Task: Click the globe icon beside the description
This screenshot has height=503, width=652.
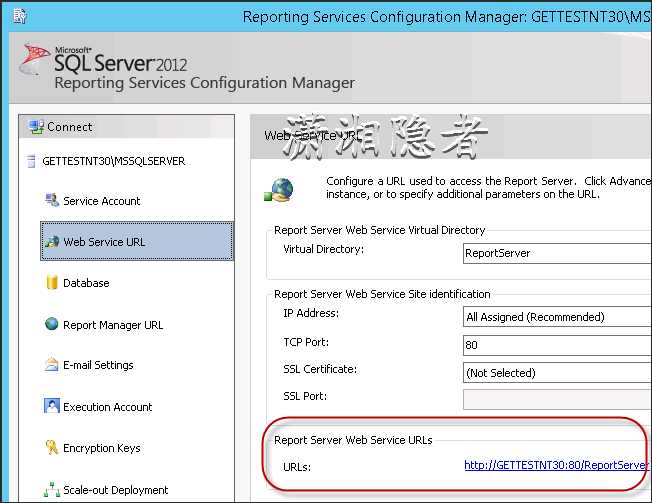Action: (x=279, y=190)
